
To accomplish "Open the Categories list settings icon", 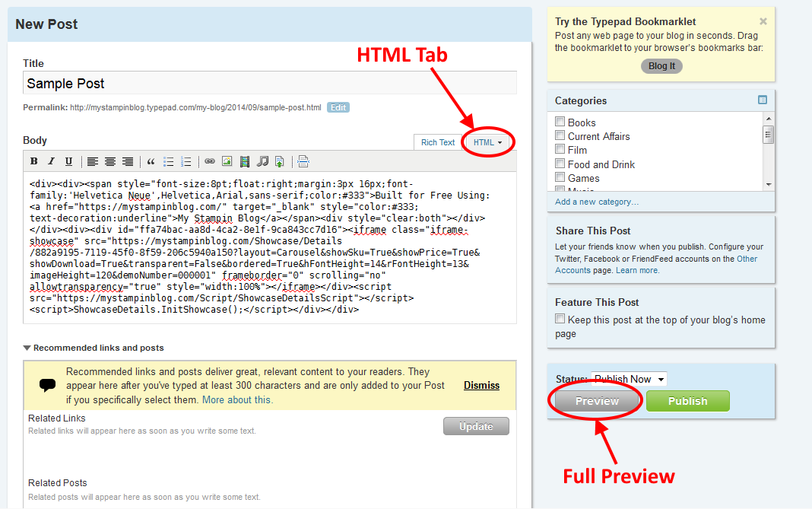I will pyautogui.click(x=763, y=100).
